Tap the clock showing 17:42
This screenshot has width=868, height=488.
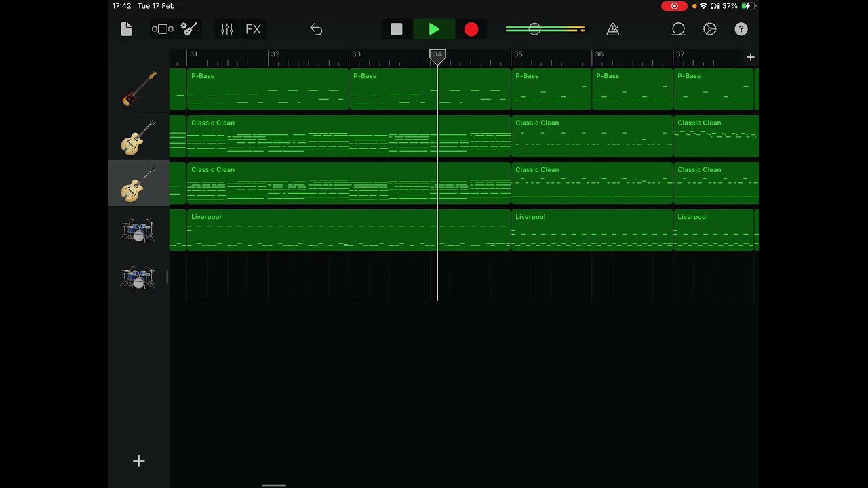point(122,6)
